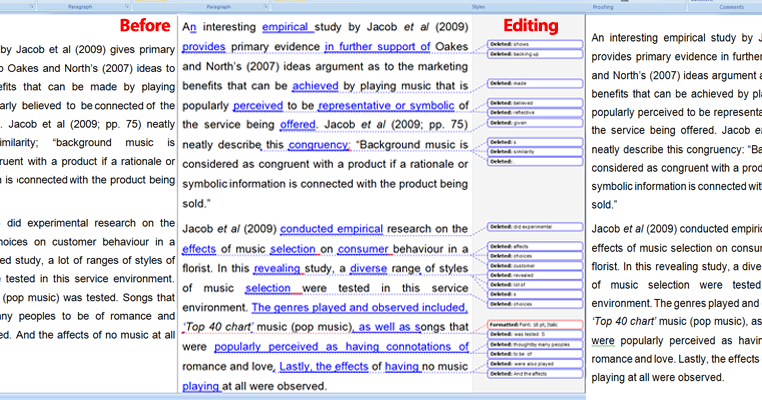Select the 'Deleted: thought by many peoples' balloon
The width and height of the screenshot is (762, 400).
point(535,345)
